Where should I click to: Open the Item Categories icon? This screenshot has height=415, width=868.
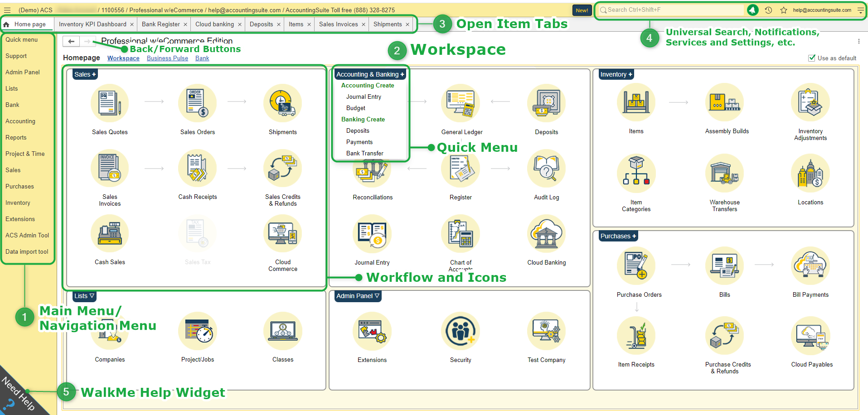click(636, 174)
